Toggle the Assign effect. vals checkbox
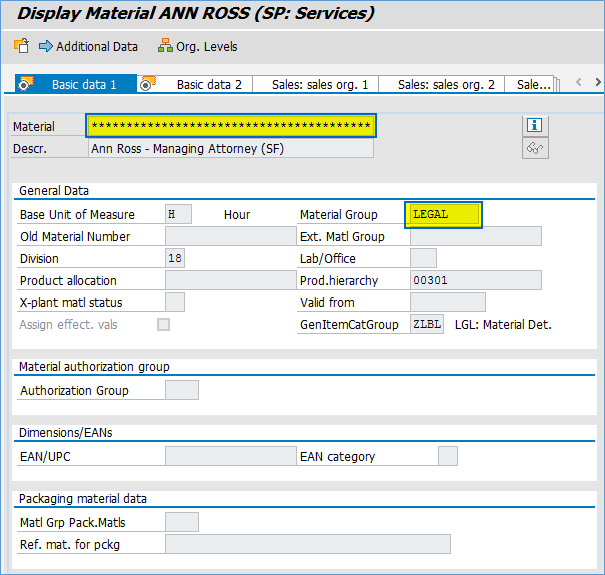This screenshot has width=605, height=575. coord(163,325)
